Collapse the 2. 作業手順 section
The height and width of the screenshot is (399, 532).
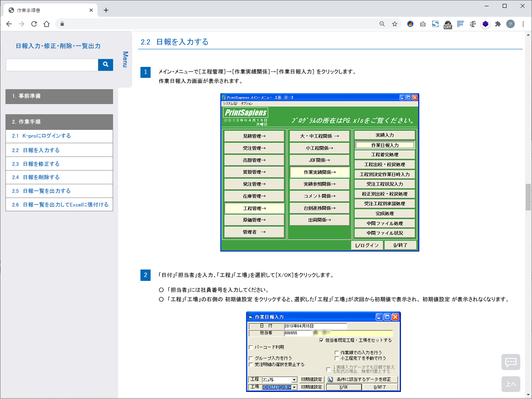(59, 122)
